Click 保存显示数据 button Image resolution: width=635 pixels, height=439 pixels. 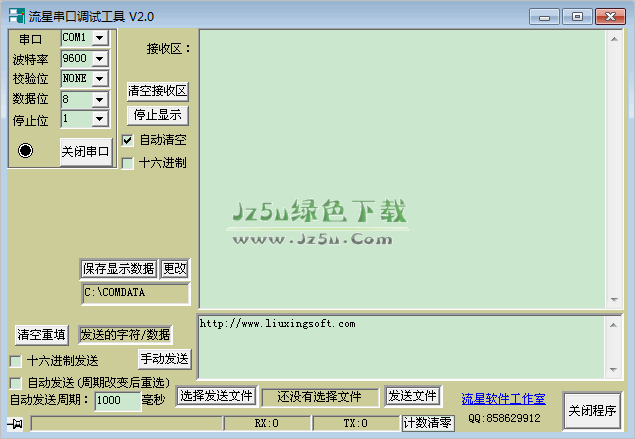point(118,269)
